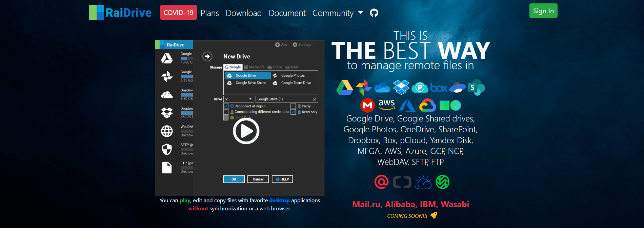Select Google Drive storage option
Viewport: 644px width, 228px height.
(x=248, y=76)
